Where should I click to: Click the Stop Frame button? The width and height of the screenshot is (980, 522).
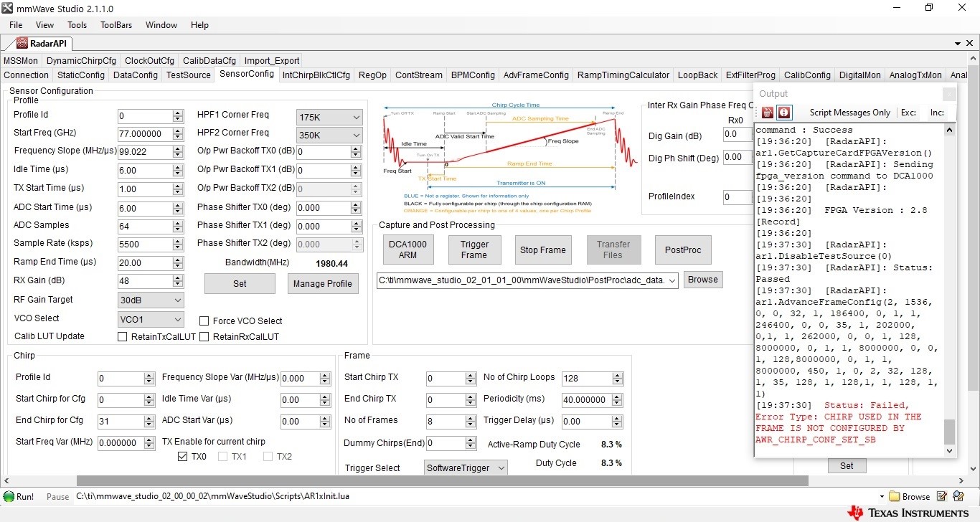point(543,250)
